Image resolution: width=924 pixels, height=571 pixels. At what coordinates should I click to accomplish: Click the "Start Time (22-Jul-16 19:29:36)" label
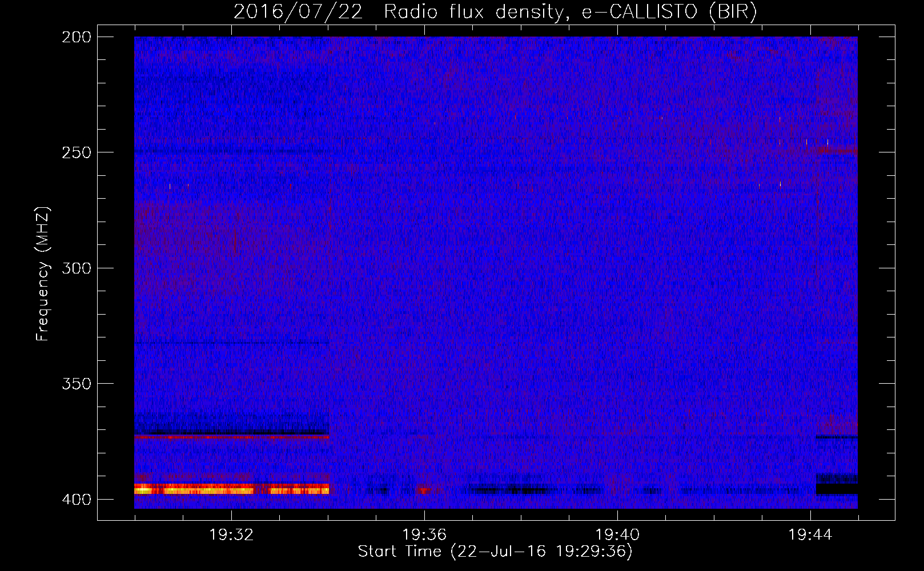495,552
